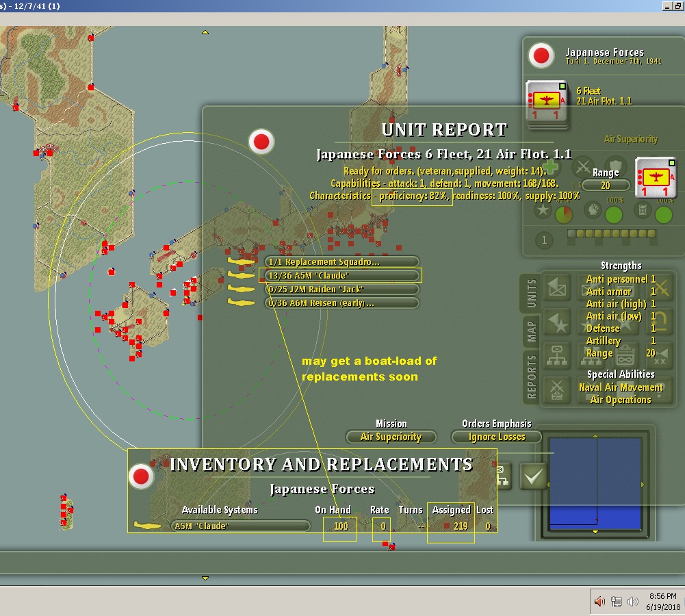
Task: Click plane icon beside J2M Raiden row
Action: pos(242,289)
